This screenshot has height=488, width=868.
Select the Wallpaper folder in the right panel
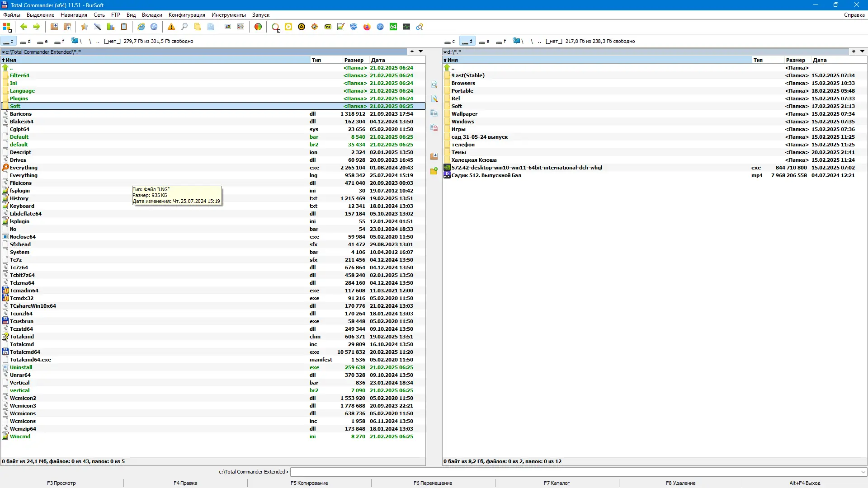pyautogui.click(x=465, y=114)
